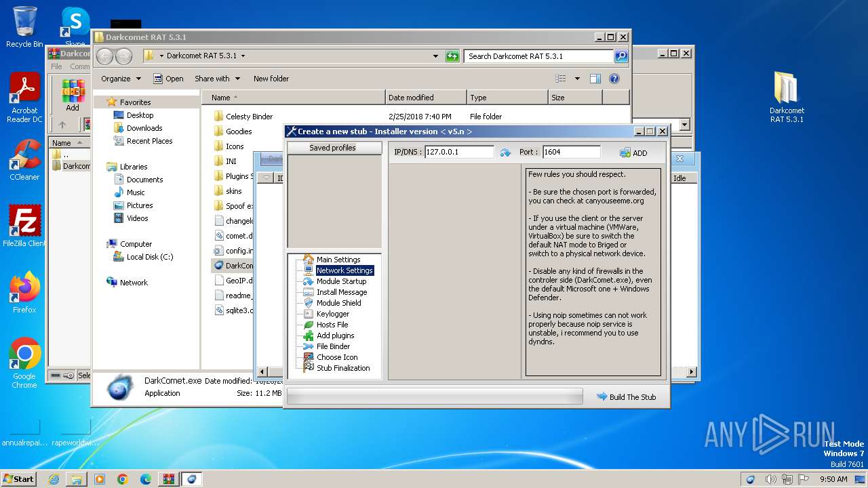Click blue arrow icon between IP/DNS and Port
Image resolution: width=868 pixels, height=488 pixels.
pyautogui.click(x=505, y=152)
